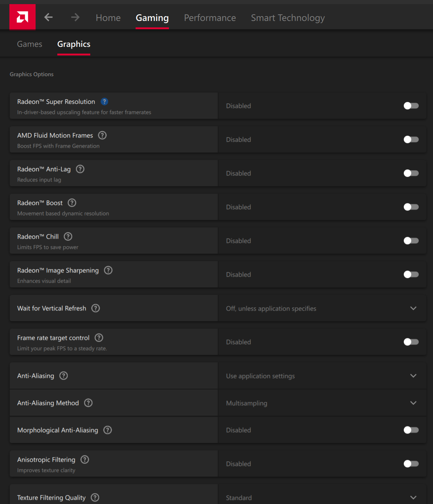433x504 pixels.
Task: Go back using the left arrow
Action: pyautogui.click(x=48, y=17)
